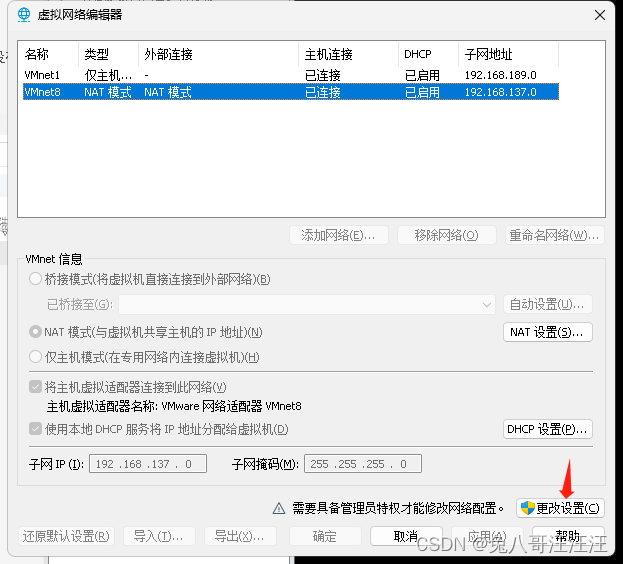The width and height of the screenshot is (623, 564).
Task: Click subnet address 192.168.137.0
Action: click(x=501, y=92)
